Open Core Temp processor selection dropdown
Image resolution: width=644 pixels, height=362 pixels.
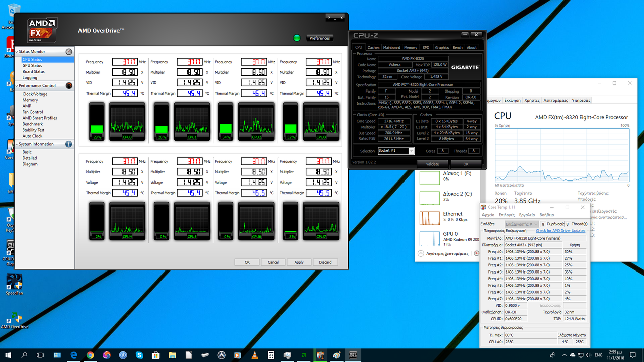pyautogui.click(x=522, y=224)
